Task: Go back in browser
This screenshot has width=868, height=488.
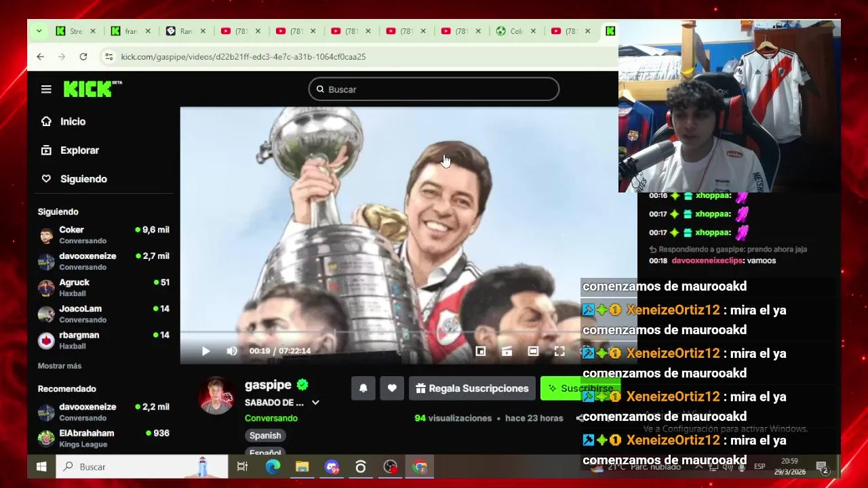Action: click(x=40, y=57)
